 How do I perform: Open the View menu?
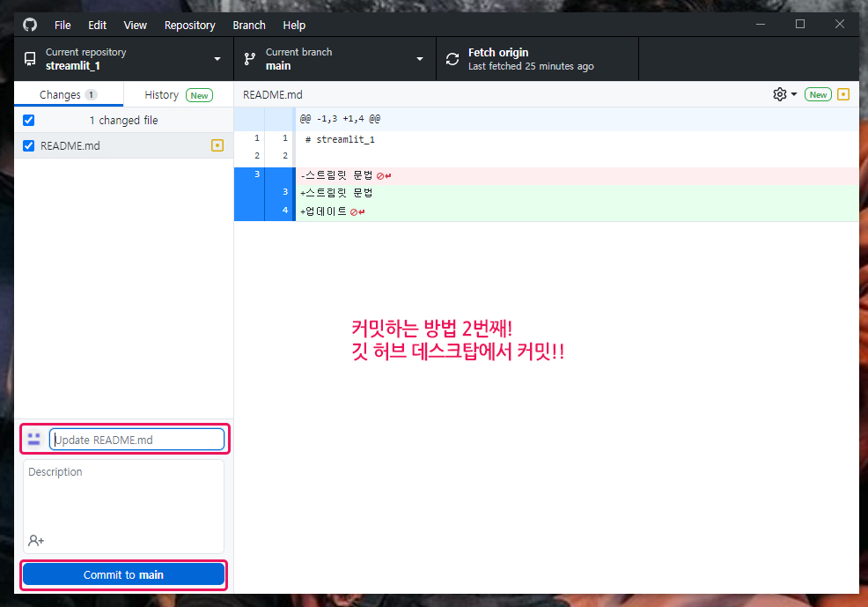tap(135, 25)
